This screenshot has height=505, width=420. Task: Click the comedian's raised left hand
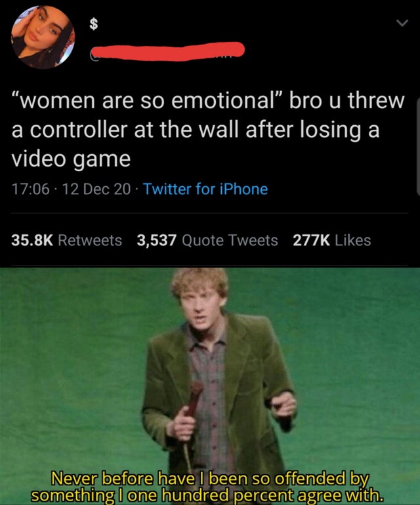(283, 407)
